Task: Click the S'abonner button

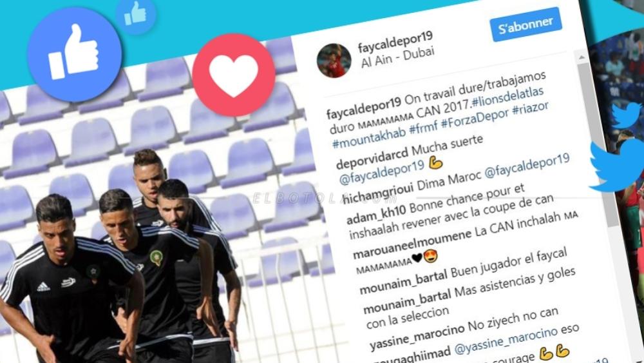Action: (526, 25)
